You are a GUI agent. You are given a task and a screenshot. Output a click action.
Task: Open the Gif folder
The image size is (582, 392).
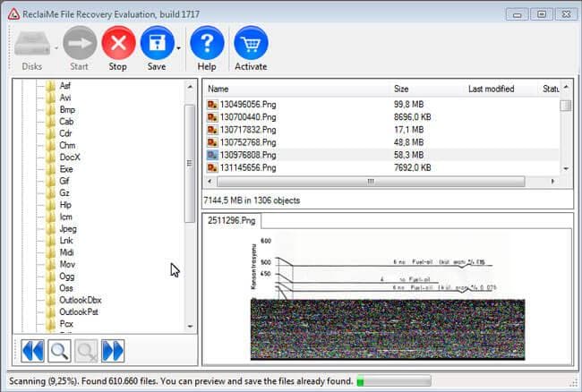tap(57, 181)
